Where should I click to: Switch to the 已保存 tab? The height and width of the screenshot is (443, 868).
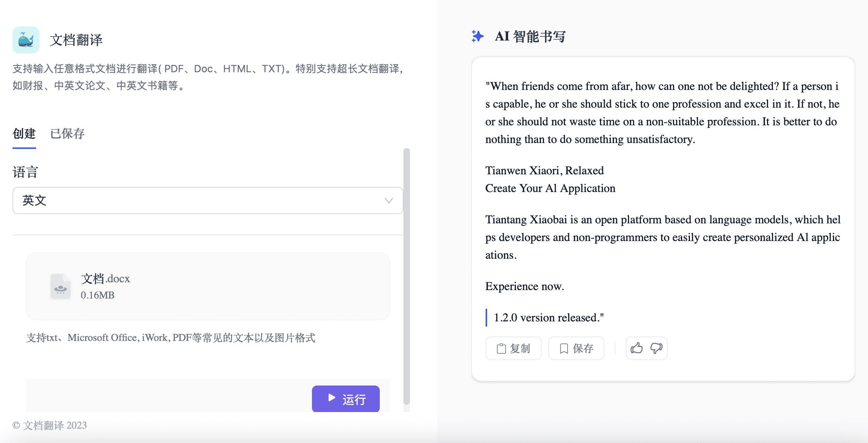point(67,133)
